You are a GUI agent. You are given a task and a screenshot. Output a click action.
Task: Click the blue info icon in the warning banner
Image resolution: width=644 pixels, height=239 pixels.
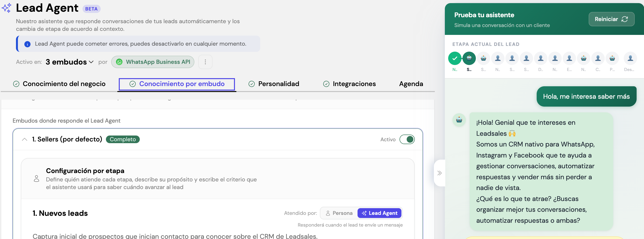click(x=27, y=44)
